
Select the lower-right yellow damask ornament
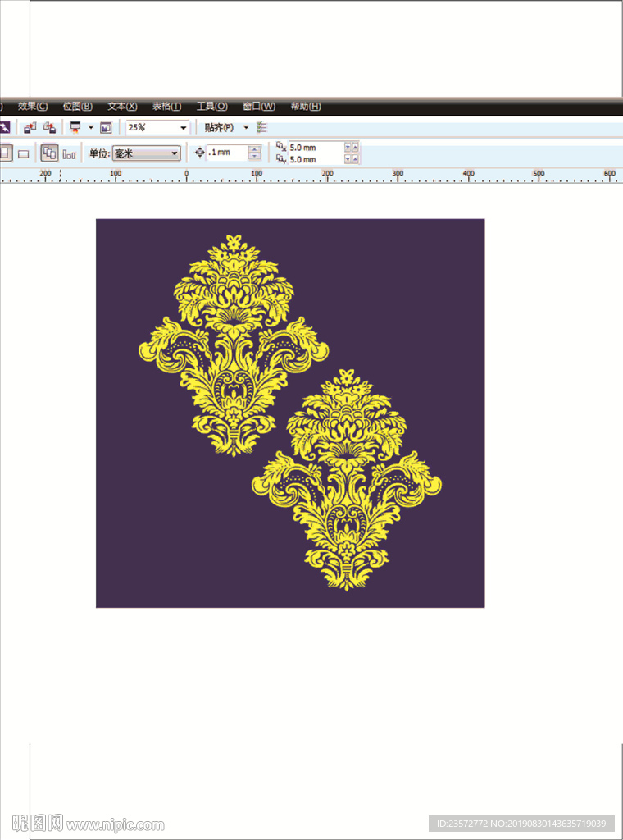pos(347,479)
